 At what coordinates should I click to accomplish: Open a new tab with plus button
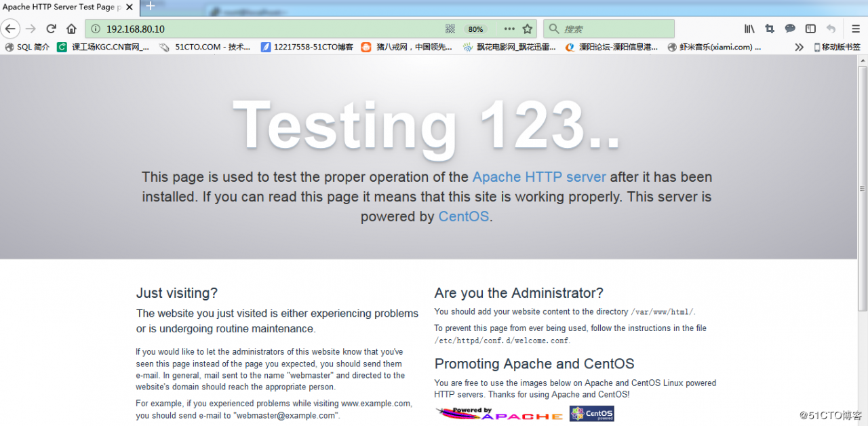point(151,6)
